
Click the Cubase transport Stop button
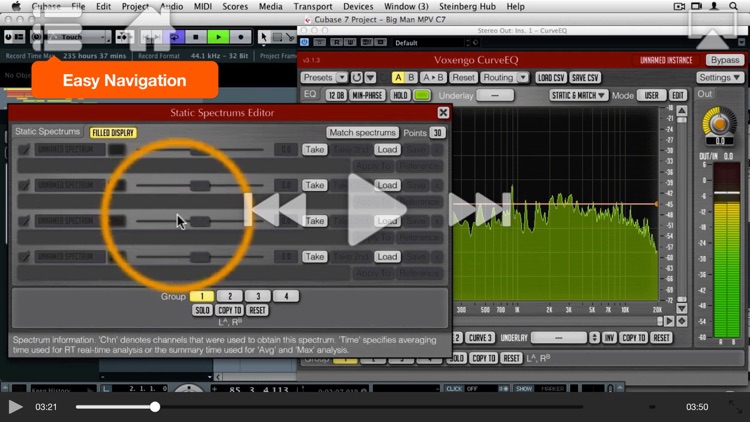click(196, 37)
